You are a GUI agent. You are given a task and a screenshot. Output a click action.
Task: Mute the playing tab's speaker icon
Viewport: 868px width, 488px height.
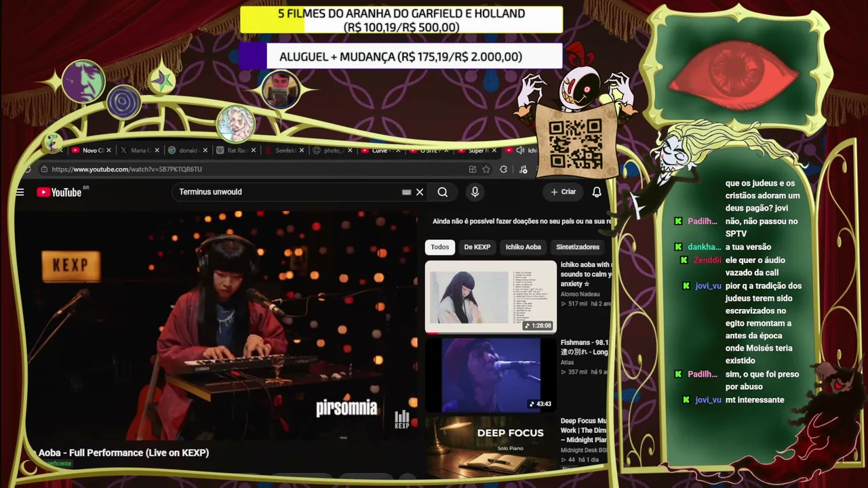[520, 150]
